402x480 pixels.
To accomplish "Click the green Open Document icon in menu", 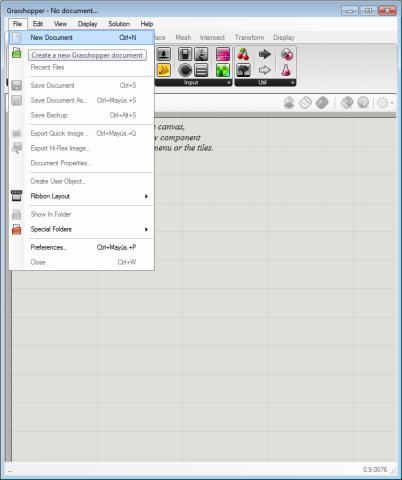I will click(17, 53).
